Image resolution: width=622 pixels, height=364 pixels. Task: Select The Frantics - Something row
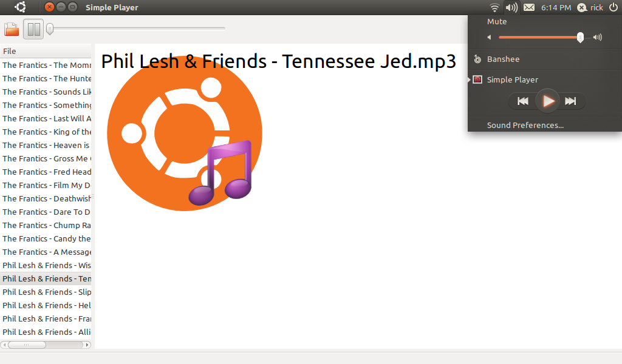pos(46,105)
